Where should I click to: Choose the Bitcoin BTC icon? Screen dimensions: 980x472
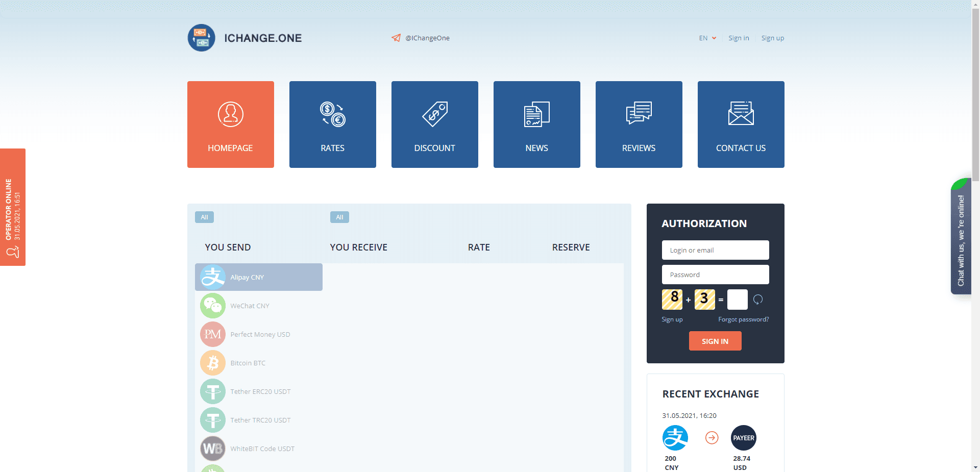[x=213, y=363]
